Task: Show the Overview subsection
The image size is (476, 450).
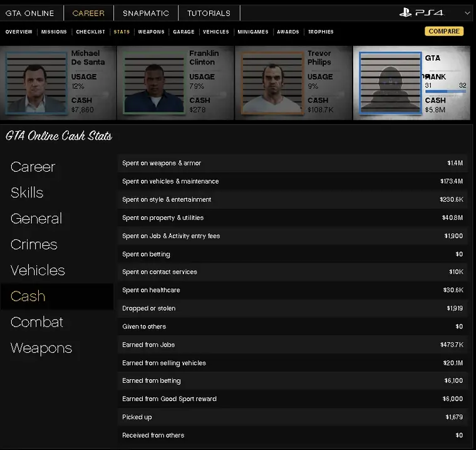Action: (19, 32)
